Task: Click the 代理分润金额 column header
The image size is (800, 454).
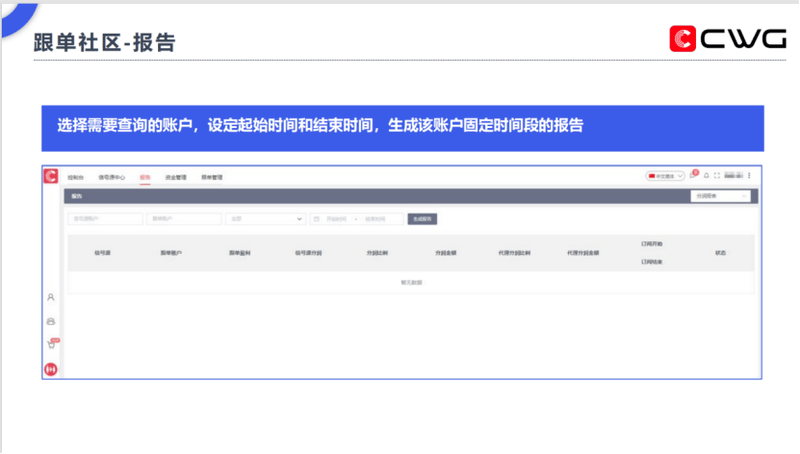Action: pos(583,253)
